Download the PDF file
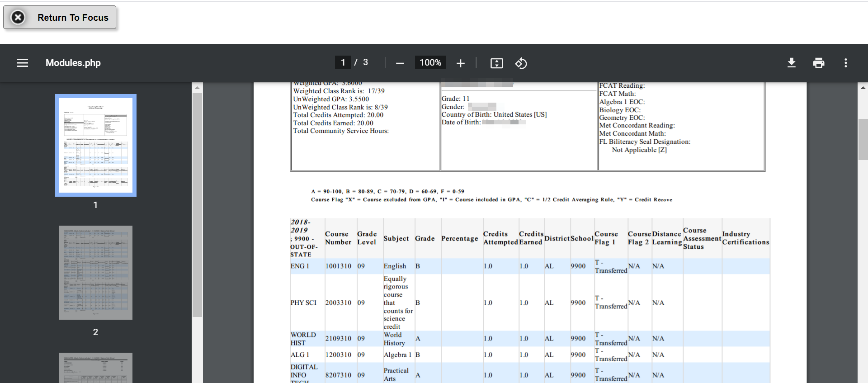868x383 pixels. [x=791, y=63]
